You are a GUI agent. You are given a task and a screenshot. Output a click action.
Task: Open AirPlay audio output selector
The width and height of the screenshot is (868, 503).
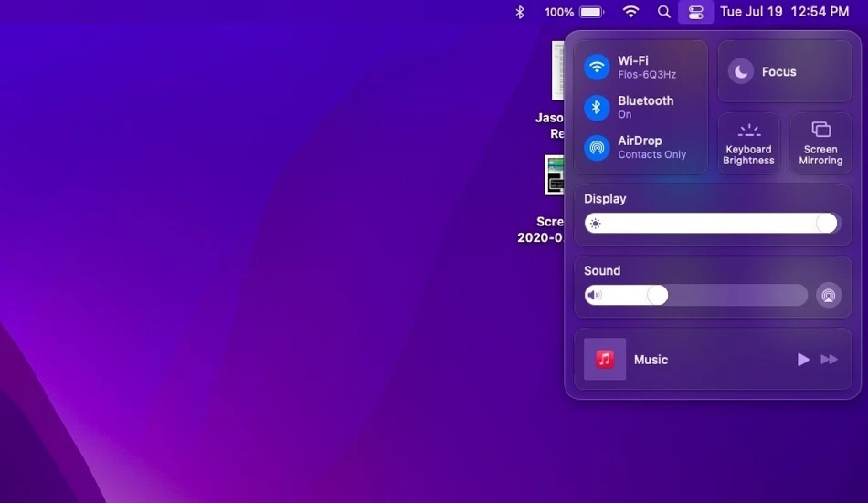tap(828, 295)
